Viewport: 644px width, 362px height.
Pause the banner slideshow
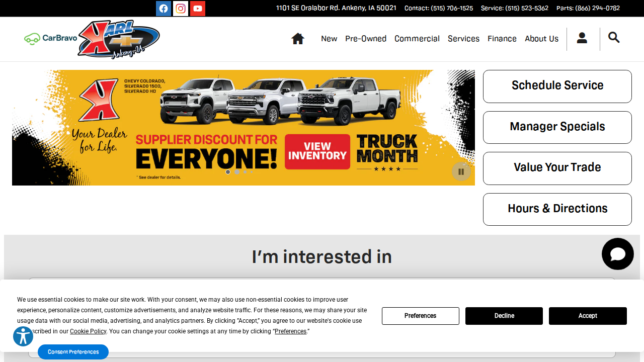[x=461, y=171]
